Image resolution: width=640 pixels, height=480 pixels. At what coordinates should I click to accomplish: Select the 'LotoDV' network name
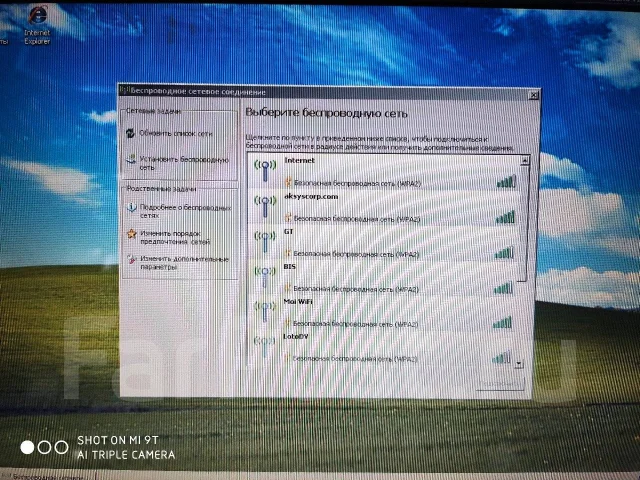point(296,336)
